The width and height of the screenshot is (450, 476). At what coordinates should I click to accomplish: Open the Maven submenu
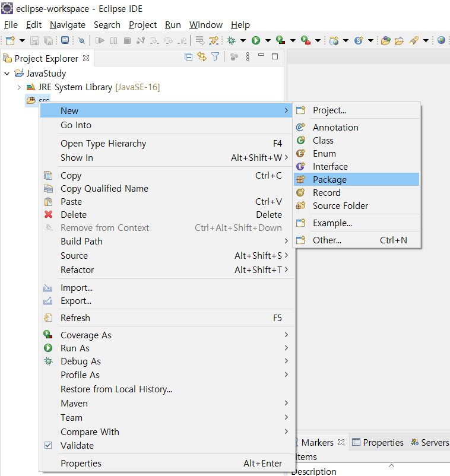[x=167, y=403]
